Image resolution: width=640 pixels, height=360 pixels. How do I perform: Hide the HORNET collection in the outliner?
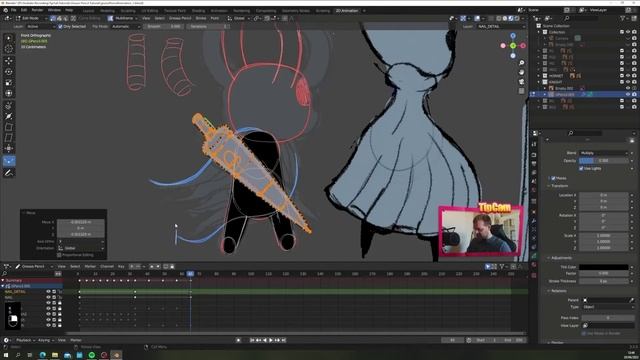(628, 76)
